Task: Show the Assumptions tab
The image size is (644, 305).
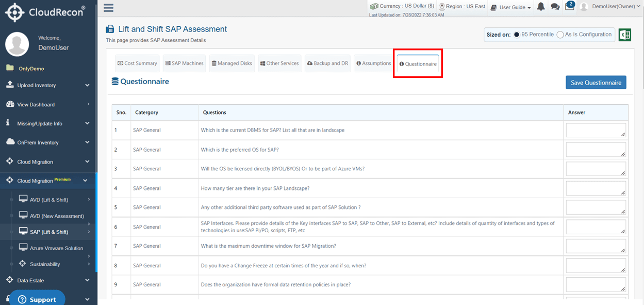Action: [373, 63]
